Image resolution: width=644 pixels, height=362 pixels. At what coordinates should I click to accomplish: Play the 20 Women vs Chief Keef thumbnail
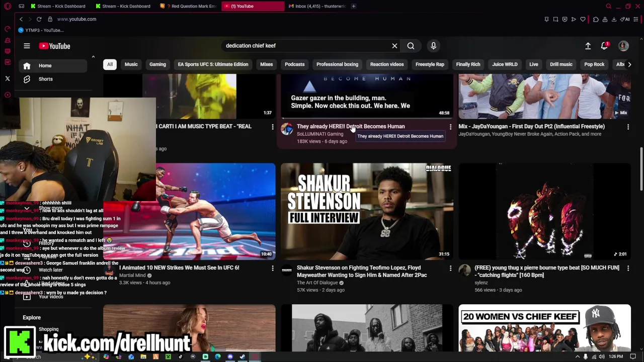click(x=544, y=328)
